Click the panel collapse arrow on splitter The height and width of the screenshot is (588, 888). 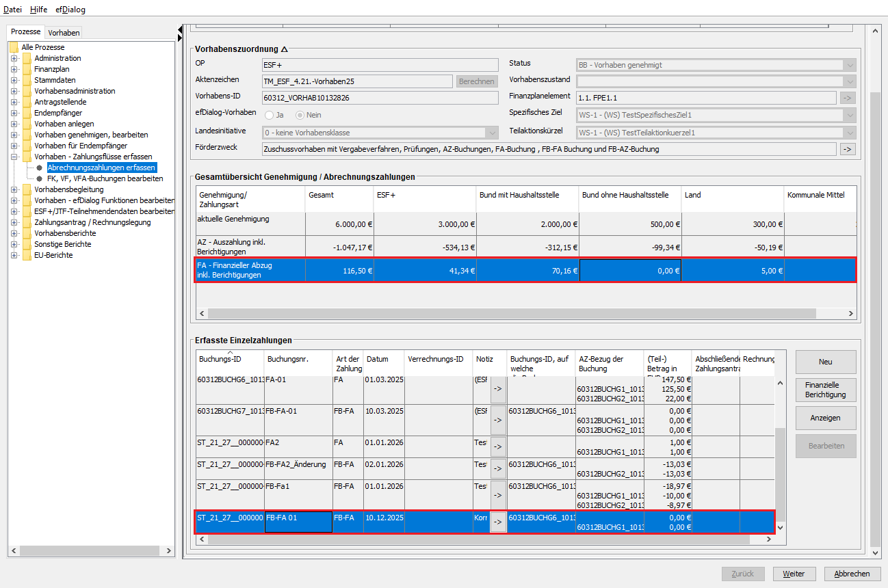tap(180, 29)
